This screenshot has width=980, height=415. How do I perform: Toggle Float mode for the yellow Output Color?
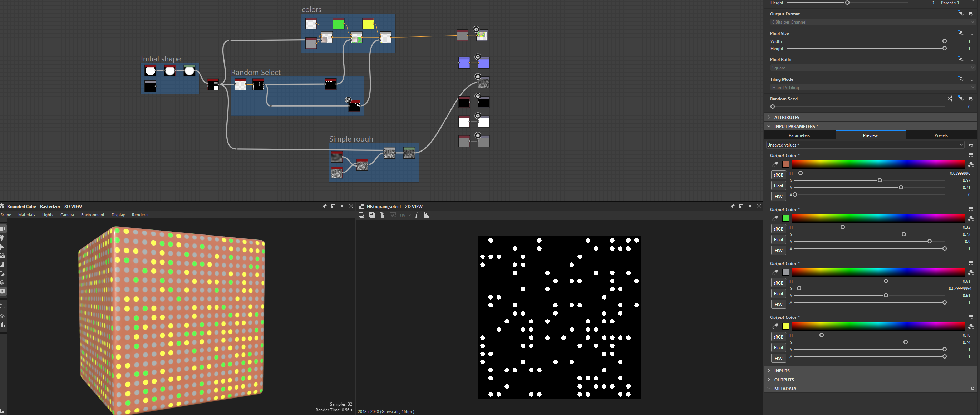click(x=778, y=348)
